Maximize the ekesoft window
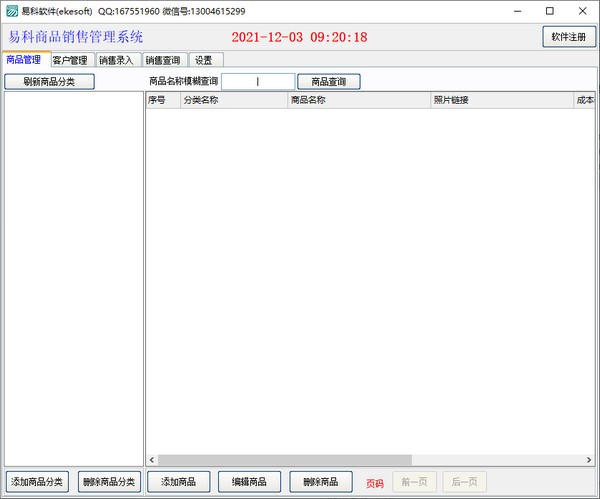This screenshot has width=600, height=499. 549,11
